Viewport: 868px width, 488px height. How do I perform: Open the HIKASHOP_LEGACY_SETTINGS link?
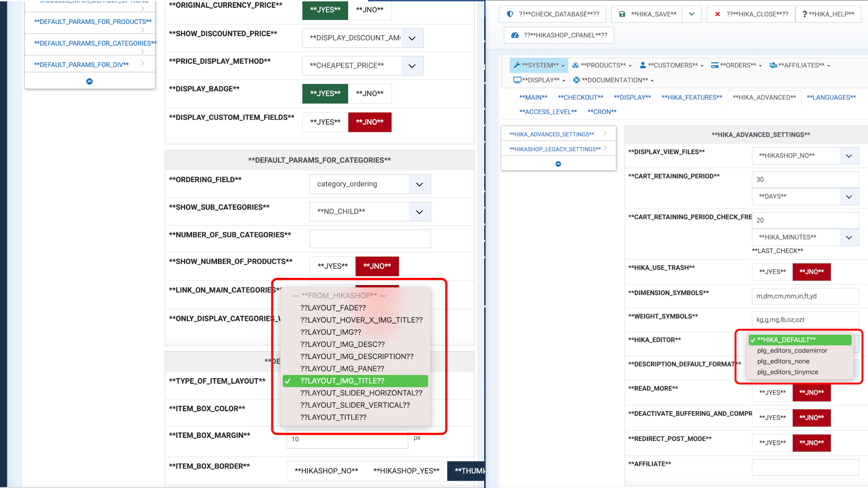click(555, 149)
